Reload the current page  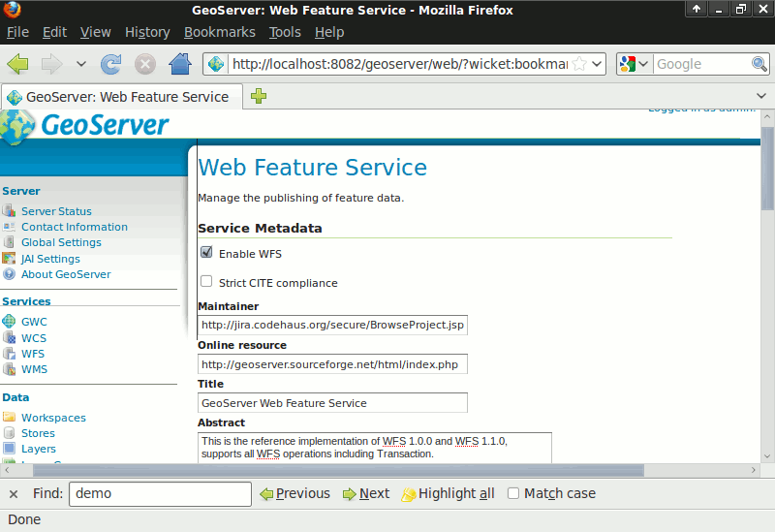[x=111, y=64]
